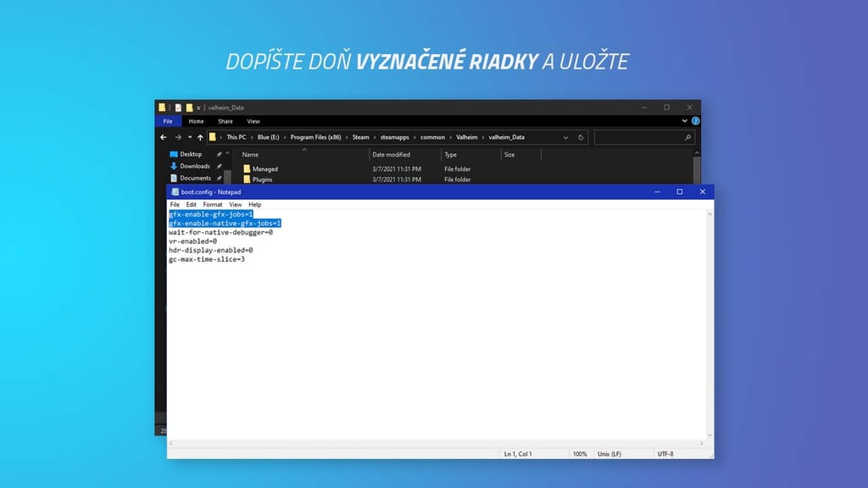
Task: Click Notepad vertical scrollbar up arrow
Action: [x=709, y=213]
